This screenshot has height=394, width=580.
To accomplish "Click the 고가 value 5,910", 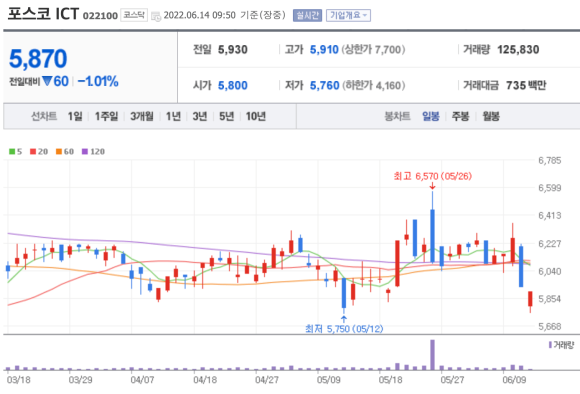I will [324, 50].
